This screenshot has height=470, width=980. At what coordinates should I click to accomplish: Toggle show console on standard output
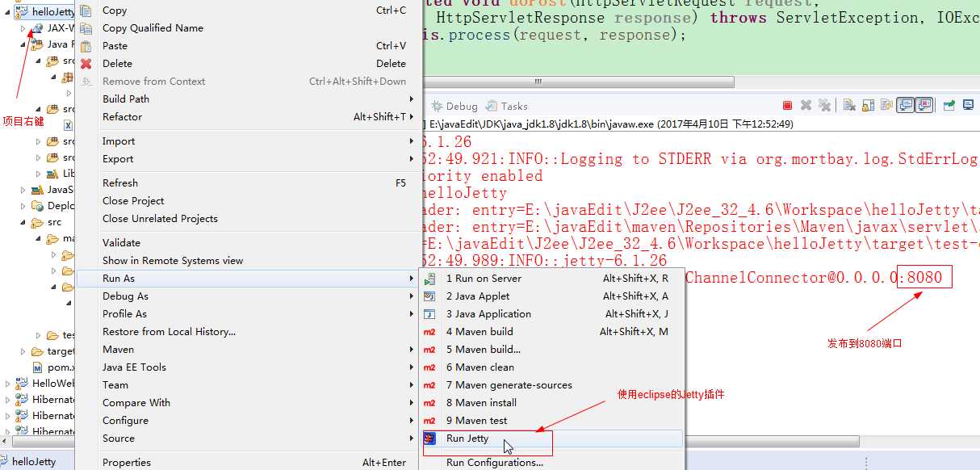pos(906,106)
